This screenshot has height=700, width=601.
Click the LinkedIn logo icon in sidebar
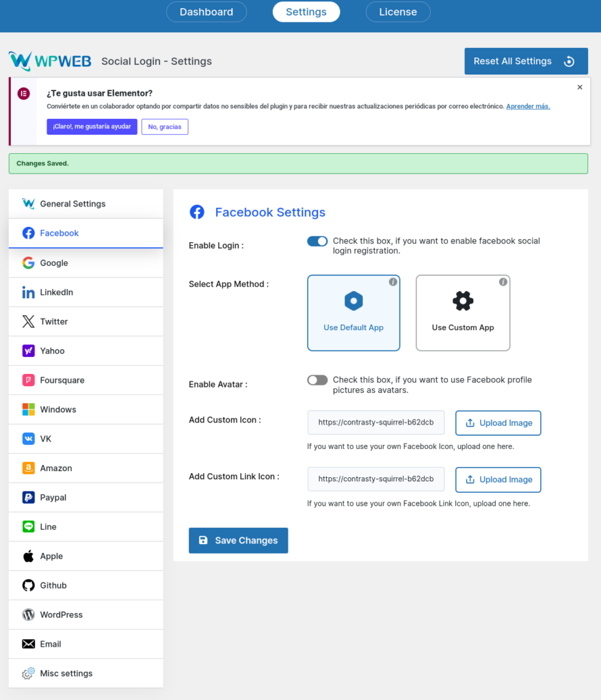(x=29, y=292)
